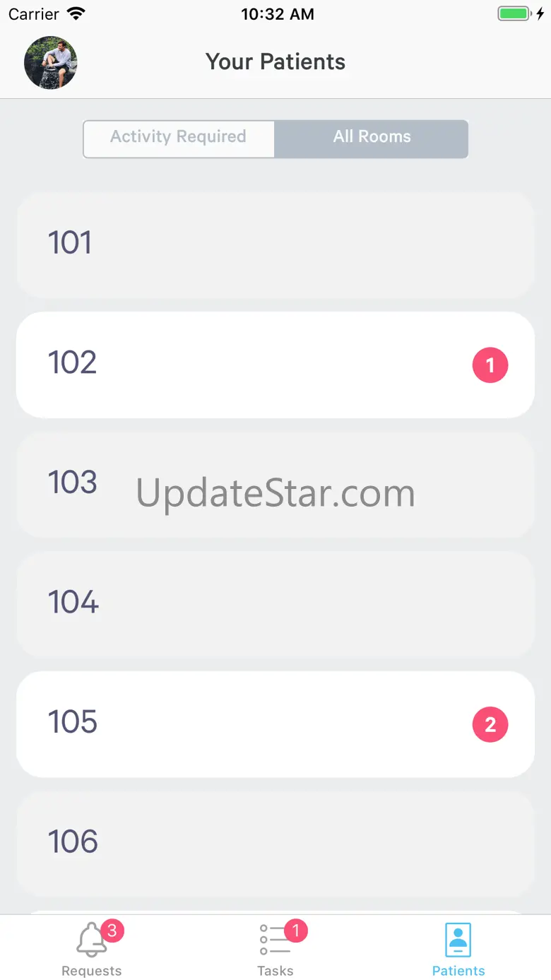Switch to All Rooms filter
Screen dimensions: 551x980
(x=372, y=138)
